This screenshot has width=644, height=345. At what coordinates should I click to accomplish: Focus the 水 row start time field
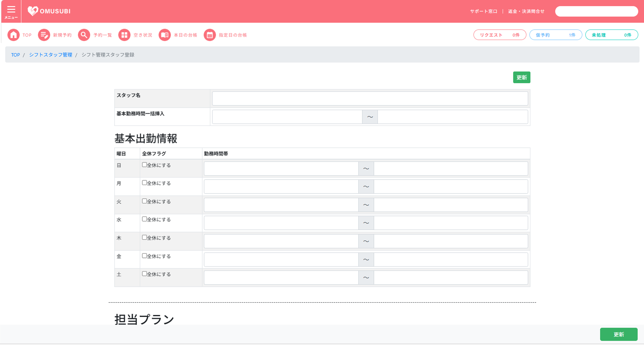pos(281,223)
